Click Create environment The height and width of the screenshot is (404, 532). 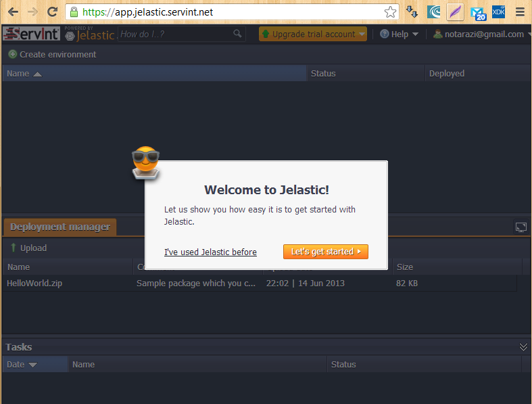(52, 54)
